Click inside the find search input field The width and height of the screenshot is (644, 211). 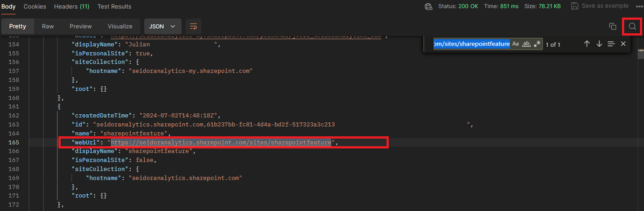point(471,44)
